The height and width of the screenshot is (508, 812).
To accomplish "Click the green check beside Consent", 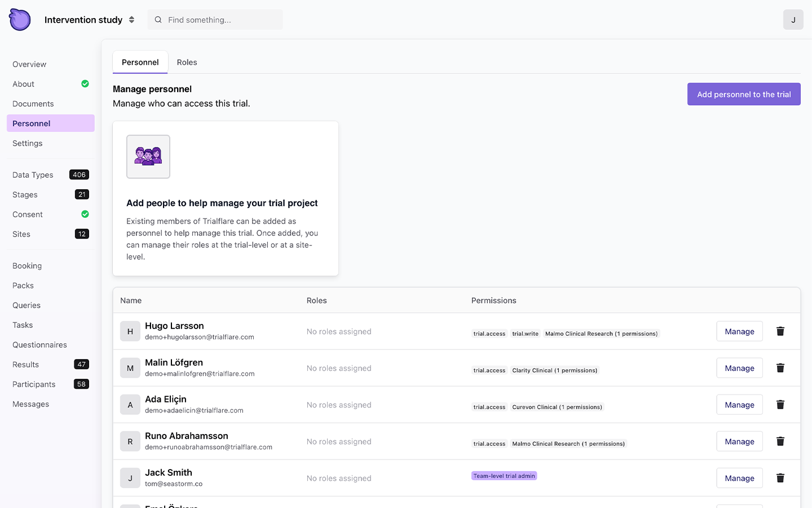I will tap(85, 214).
